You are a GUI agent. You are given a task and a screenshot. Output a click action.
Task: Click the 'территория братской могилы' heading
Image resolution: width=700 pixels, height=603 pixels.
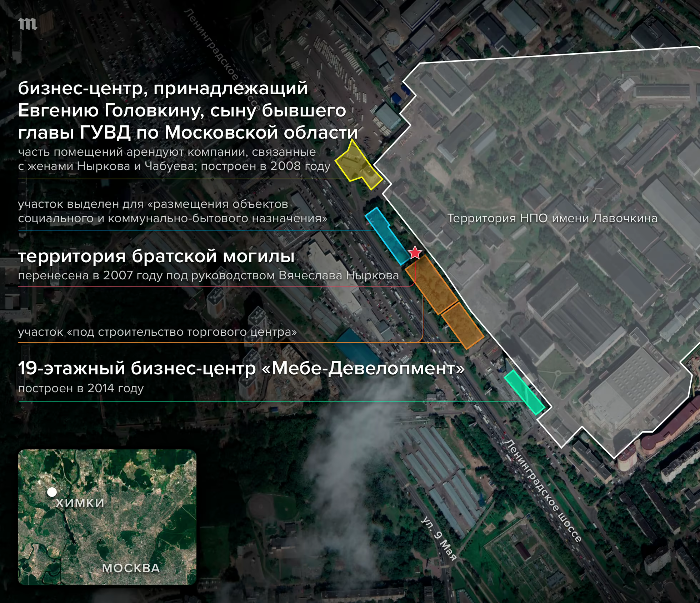[x=156, y=256]
